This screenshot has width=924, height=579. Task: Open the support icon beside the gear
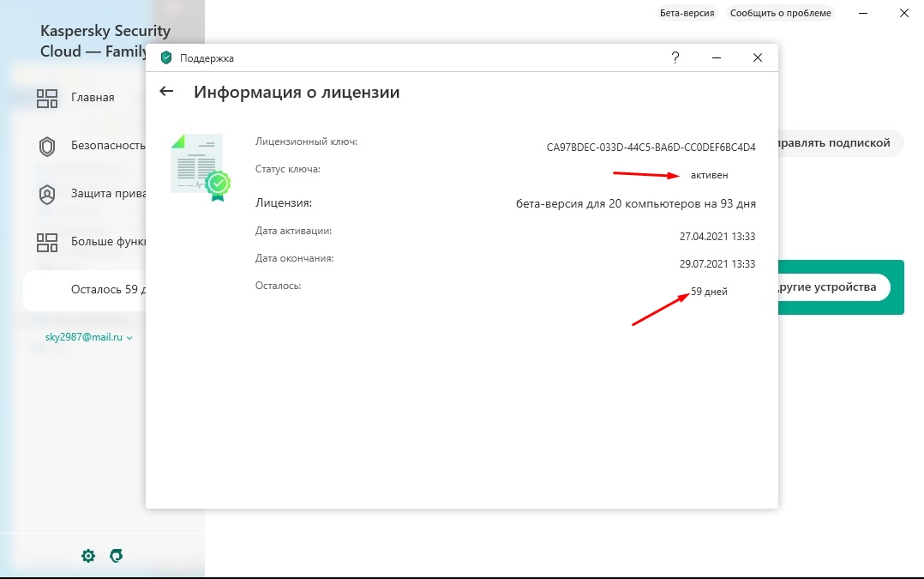point(116,556)
